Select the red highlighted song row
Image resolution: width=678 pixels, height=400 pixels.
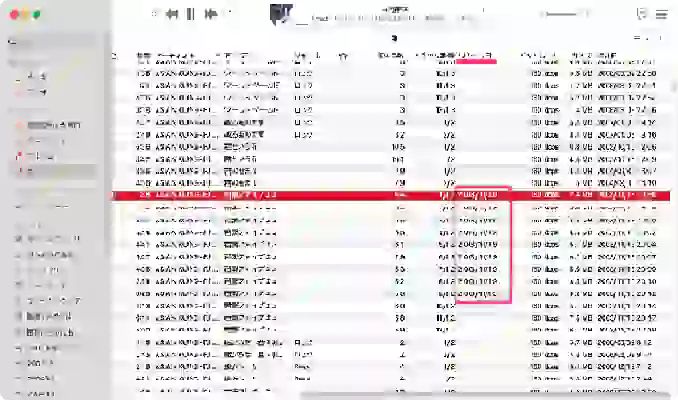[x=391, y=195]
